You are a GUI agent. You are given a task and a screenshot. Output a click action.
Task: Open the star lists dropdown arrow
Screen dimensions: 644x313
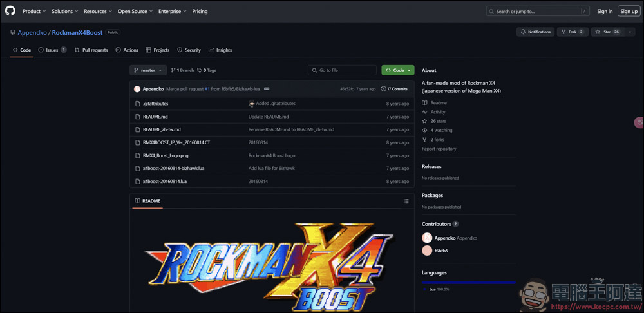[630, 32]
